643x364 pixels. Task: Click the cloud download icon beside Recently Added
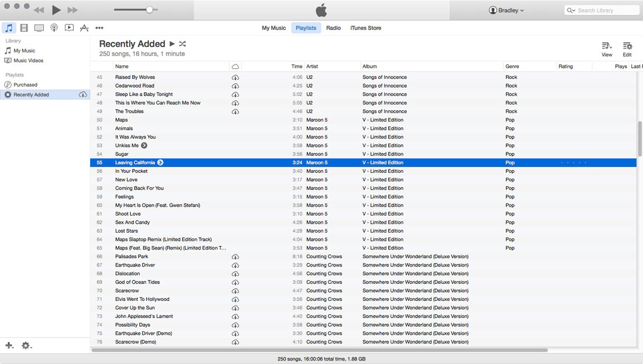(x=83, y=95)
